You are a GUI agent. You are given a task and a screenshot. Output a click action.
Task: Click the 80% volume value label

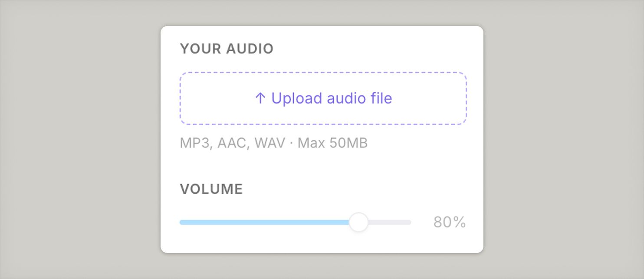pos(449,222)
